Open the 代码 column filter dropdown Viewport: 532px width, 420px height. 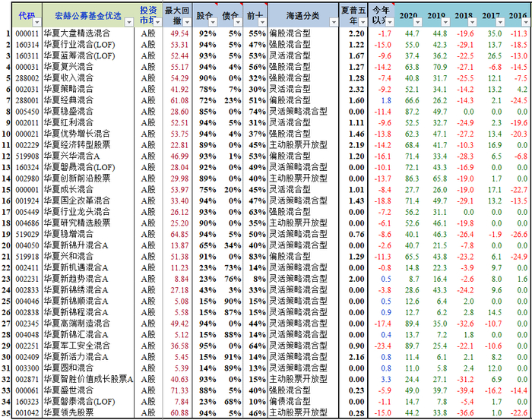click(36, 22)
